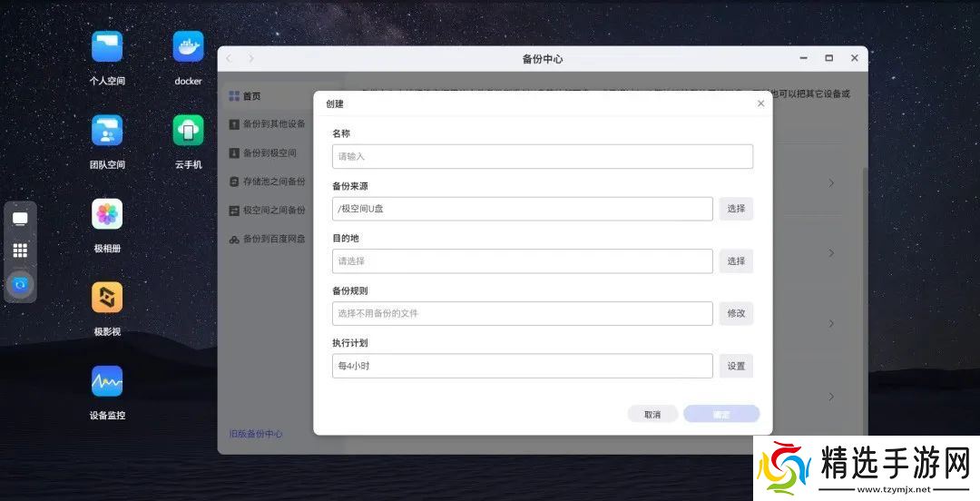Image resolution: width=980 pixels, height=501 pixels.
Task: Open the 极影视 video app
Action: click(x=107, y=298)
